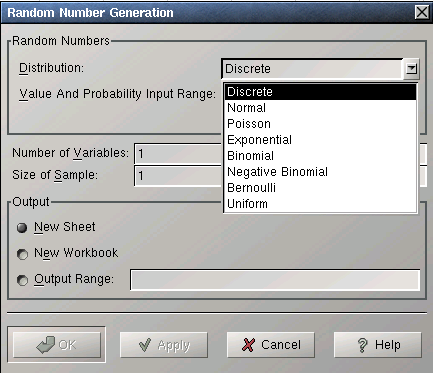The height and width of the screenshot is (373, 433).
Task: Click the red X Cancel icon
Action: pyautogui.click(x=248, y=345)
